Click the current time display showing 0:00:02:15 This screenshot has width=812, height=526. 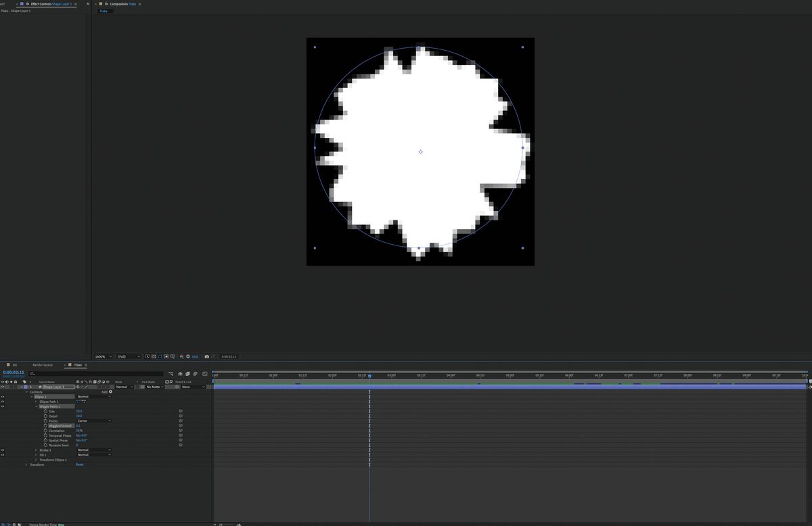(14, 372)
